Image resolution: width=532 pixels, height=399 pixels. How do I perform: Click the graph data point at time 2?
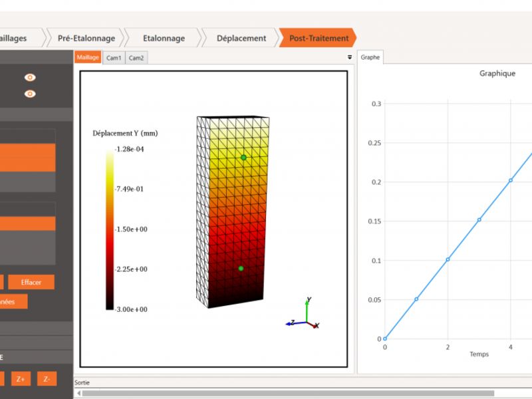pyautogui.click(x=448, y=259)
